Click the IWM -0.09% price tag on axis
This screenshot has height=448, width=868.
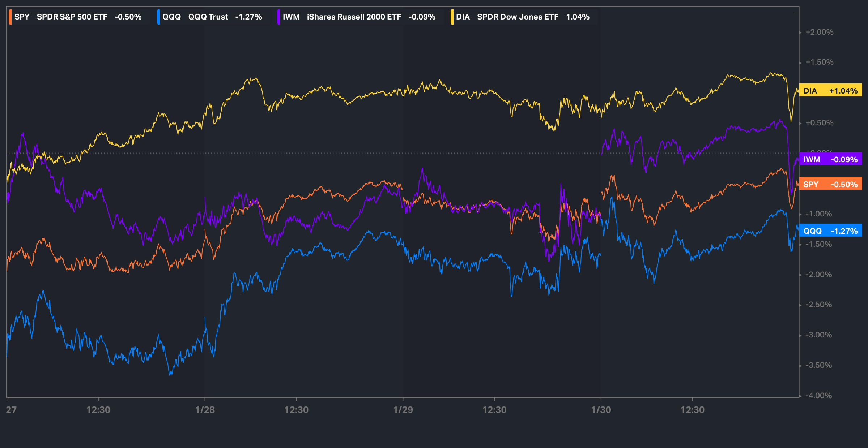click(x=830, y=159)
